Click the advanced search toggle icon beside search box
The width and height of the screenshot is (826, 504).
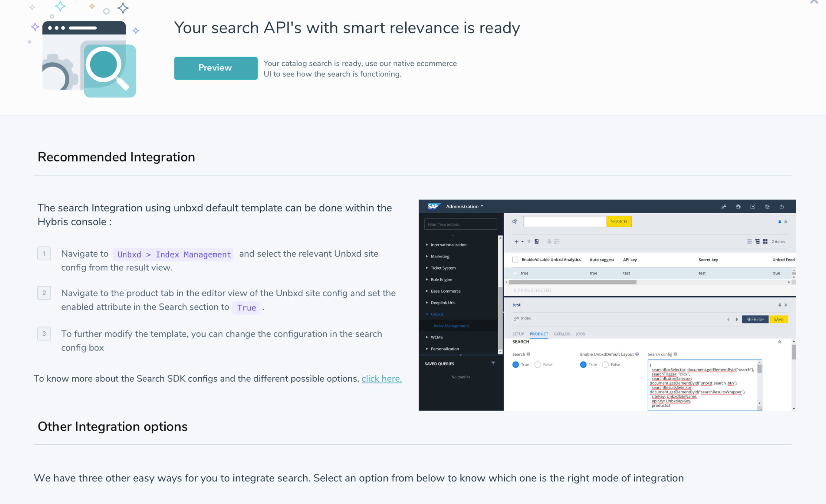pyautogui.click(x=515, y=221)
